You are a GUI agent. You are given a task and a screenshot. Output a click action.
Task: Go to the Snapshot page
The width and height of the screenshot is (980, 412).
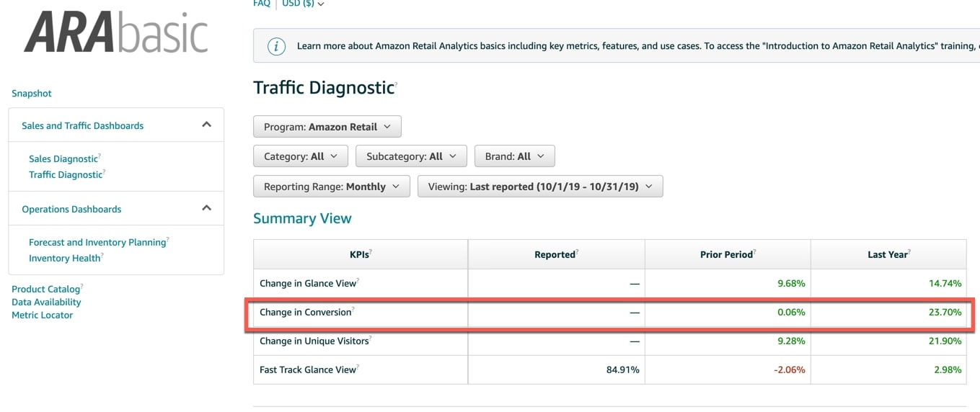32,94
